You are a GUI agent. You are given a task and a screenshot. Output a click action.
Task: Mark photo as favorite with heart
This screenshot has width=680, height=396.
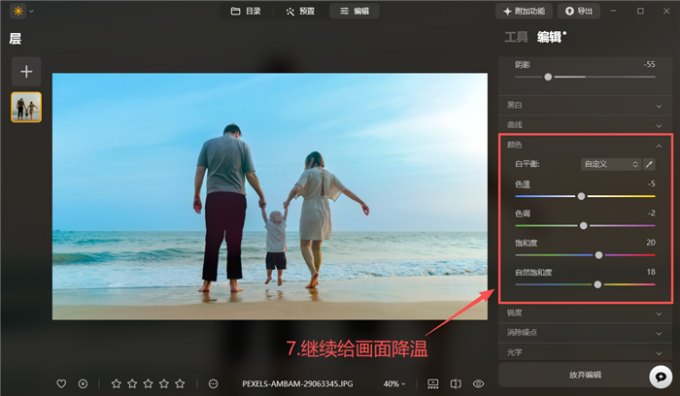pyautogui.click(x=61, y=384)
